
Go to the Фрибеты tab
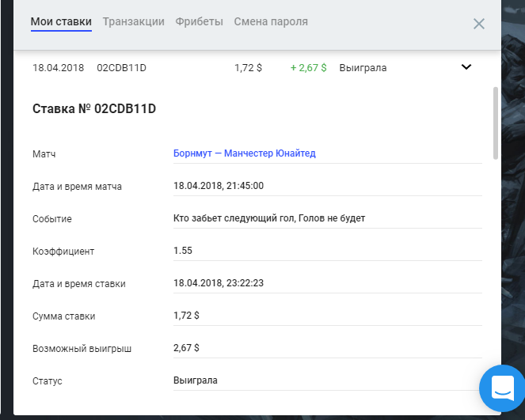pyautogui.click(x=199, y=22)
